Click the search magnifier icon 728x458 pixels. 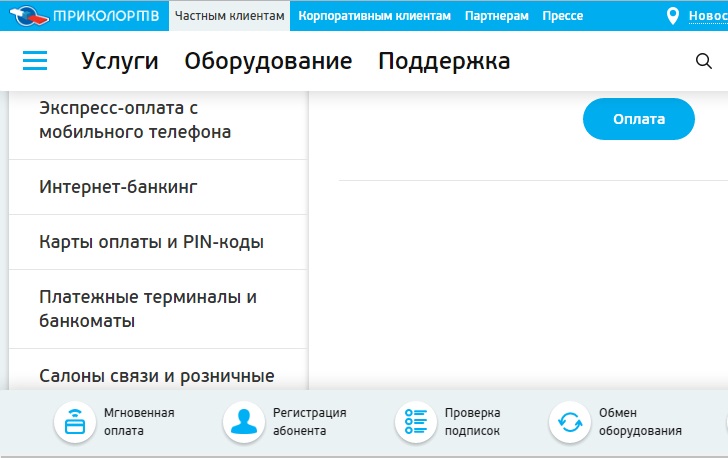pos(703,61)
